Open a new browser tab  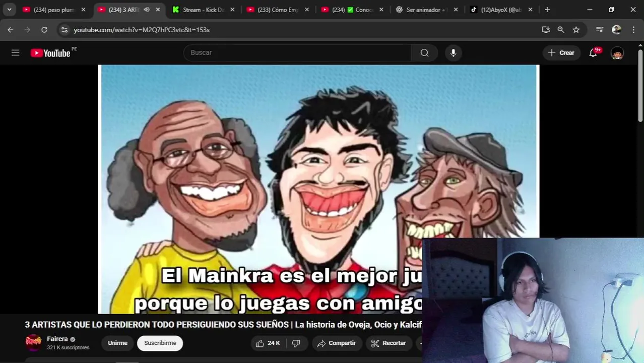pos(547,10)
